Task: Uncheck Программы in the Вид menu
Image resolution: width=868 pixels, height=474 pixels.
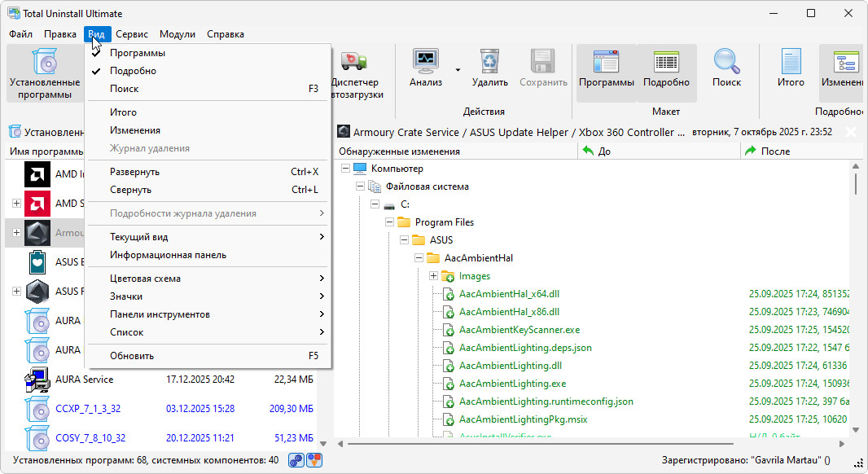Action: tap(138, 53)
